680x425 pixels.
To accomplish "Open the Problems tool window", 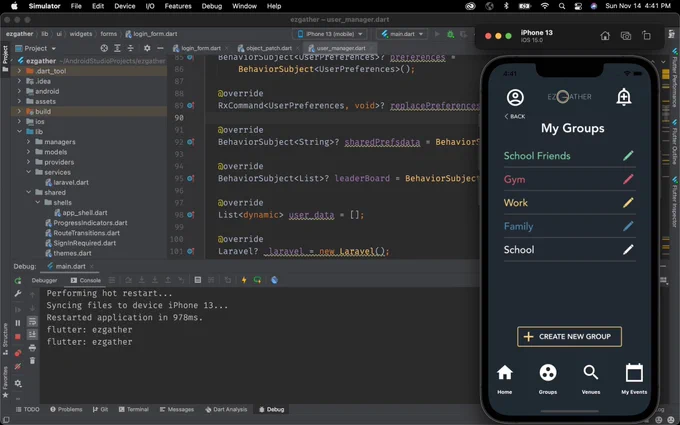I will point(66,409).
